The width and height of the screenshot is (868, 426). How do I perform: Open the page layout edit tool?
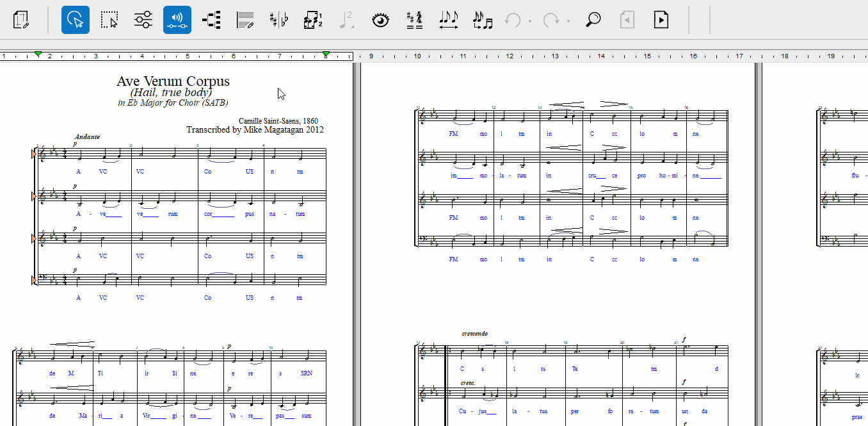click(x=22, y=20)
